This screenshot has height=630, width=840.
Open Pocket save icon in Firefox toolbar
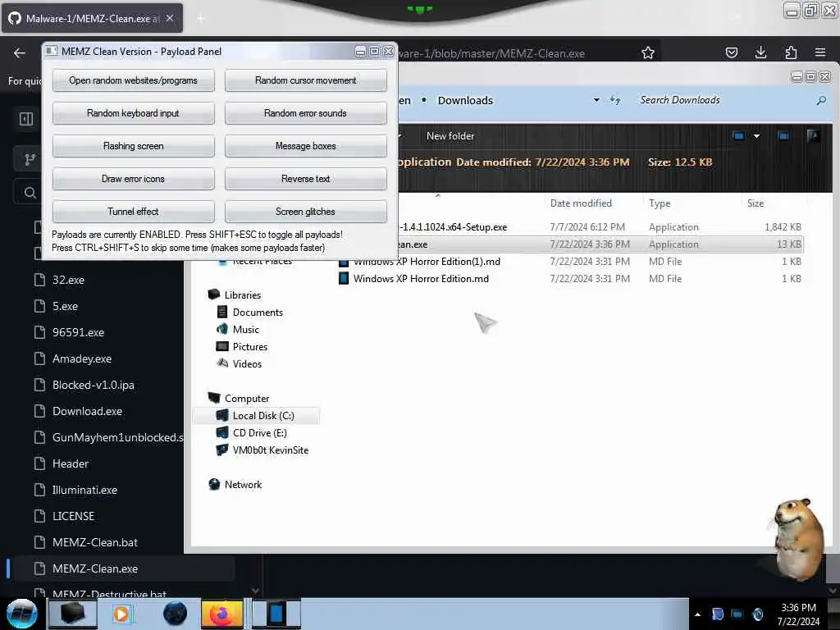731,52
